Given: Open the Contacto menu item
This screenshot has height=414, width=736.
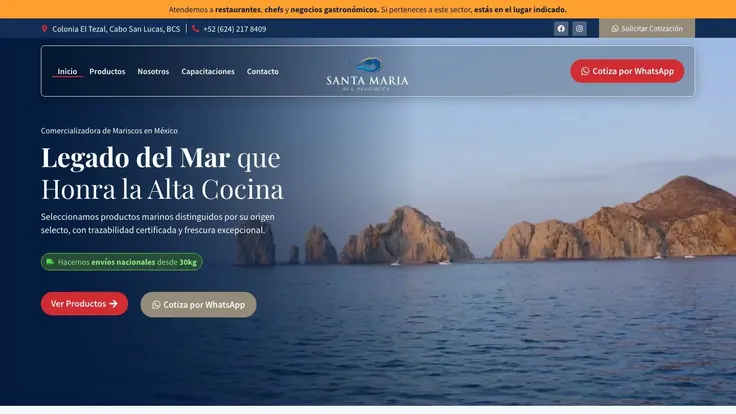Looking at the screenshot, I should pyautogui.click(x=262, y=71).
